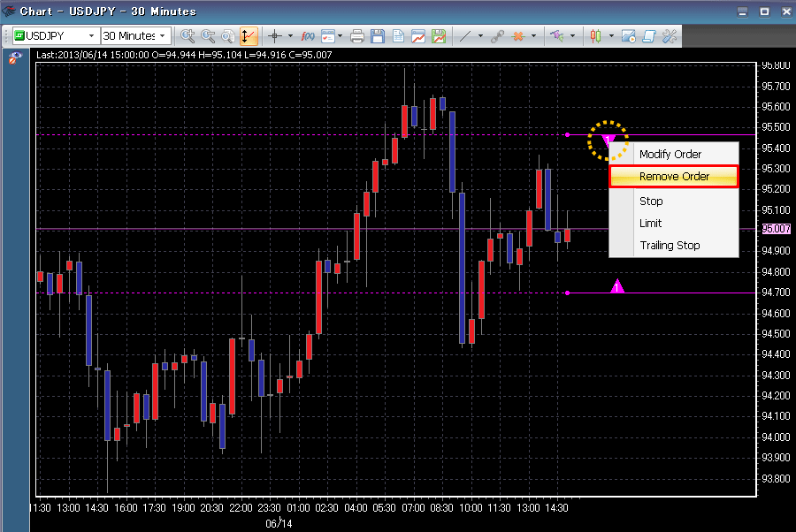Zoom in the chart with magnifier plus
796x532 pixels.
[188, 36]
